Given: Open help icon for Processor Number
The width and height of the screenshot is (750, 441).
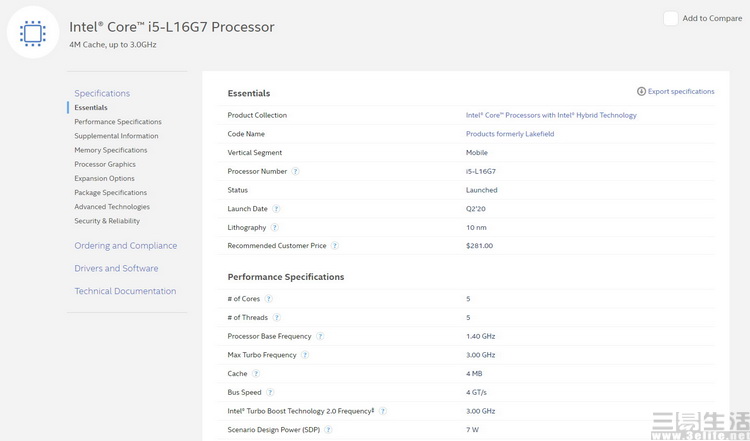Looking at the screenshot, I should (x=296, y=171).
